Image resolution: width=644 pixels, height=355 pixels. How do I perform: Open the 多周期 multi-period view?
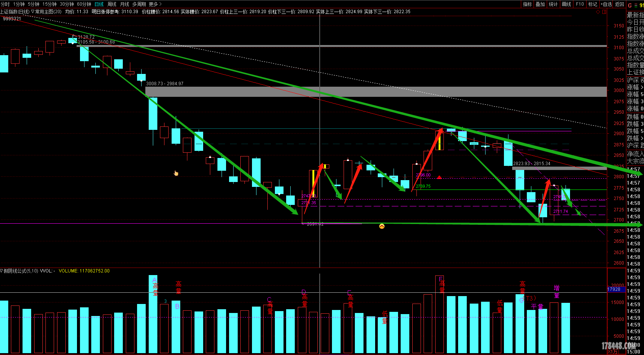[x=139, y=4]
